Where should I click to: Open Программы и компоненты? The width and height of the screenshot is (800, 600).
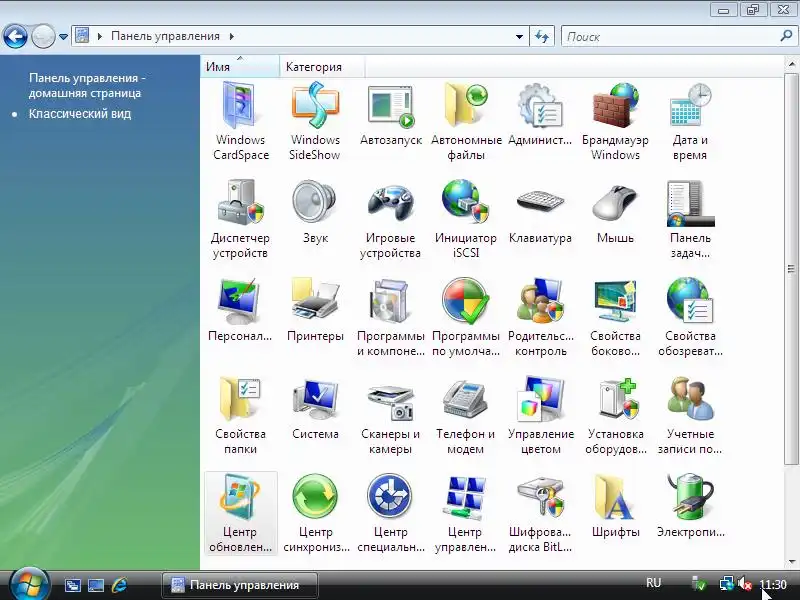pos(390,318)
